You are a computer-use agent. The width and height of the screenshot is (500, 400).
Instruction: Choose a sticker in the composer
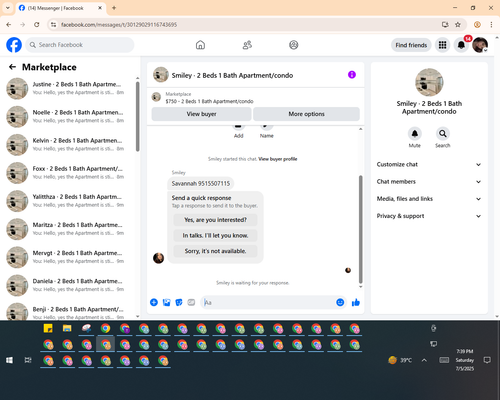(179, 302)
